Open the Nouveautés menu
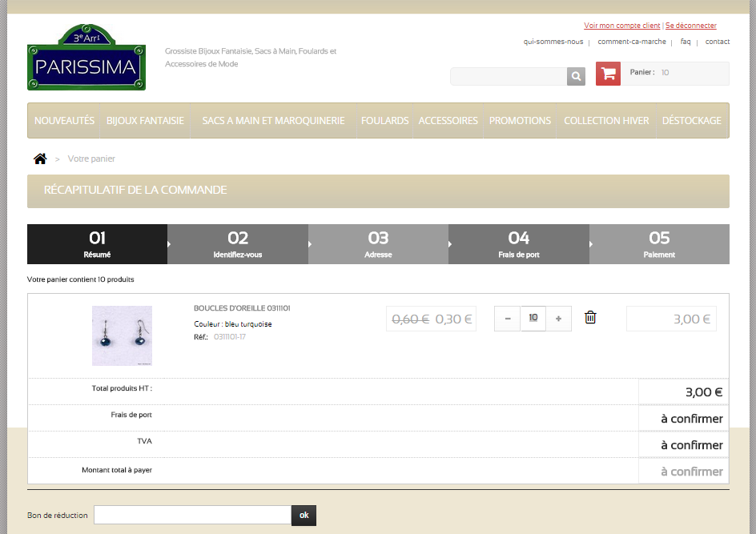This screenshot has height=534, width=756. coord(64,121)
